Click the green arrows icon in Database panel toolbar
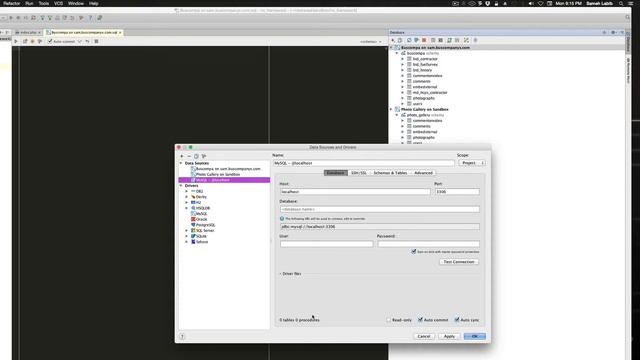The width and height of the screenshot is (640, 360). point(466,40)
